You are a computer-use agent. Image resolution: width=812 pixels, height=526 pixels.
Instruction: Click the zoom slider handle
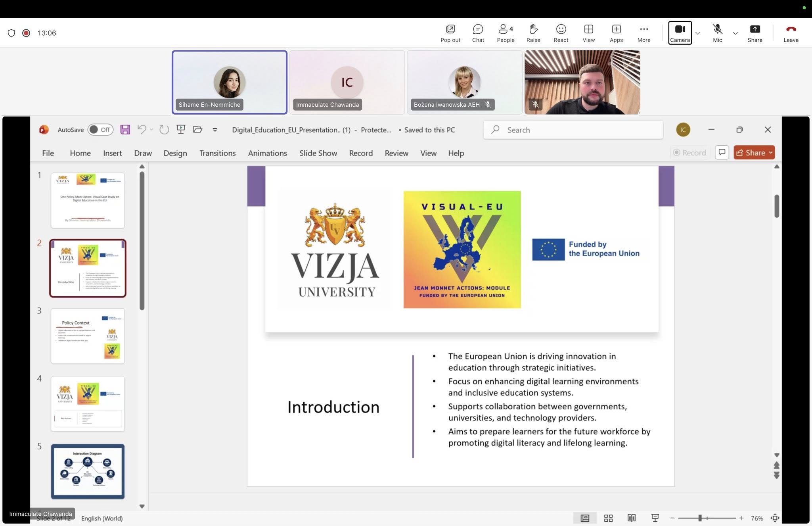point(700,518)
